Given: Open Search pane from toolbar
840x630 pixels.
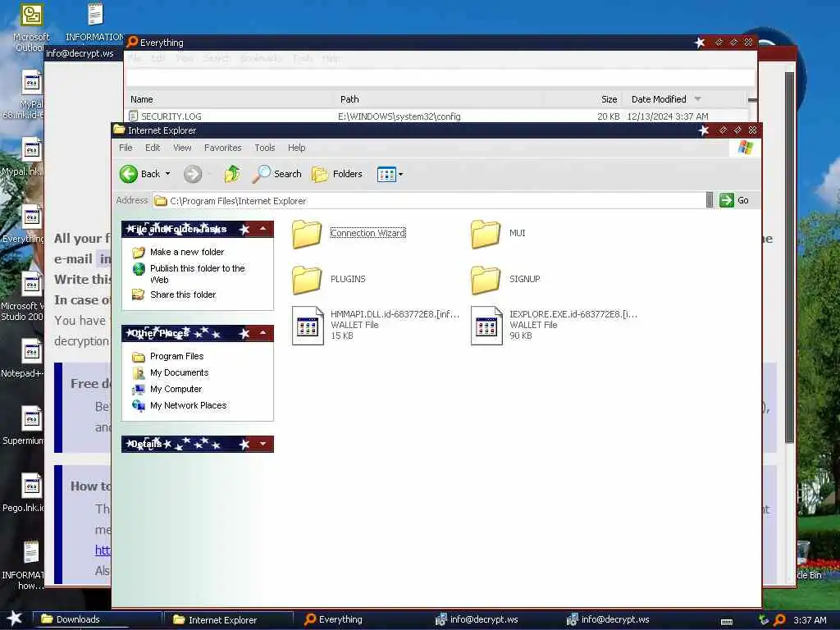Looking at the screenshot, I should click(277, 174).
